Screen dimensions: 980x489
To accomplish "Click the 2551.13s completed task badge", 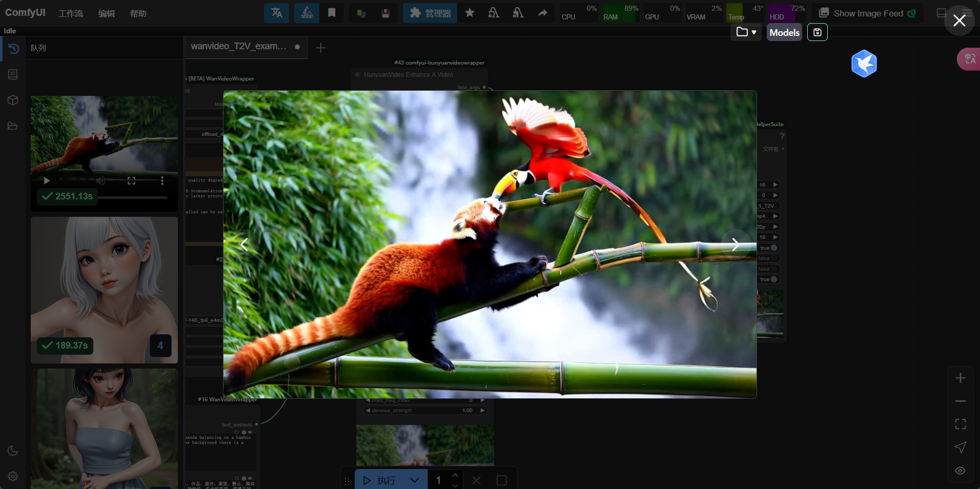I will coord(67,196).
